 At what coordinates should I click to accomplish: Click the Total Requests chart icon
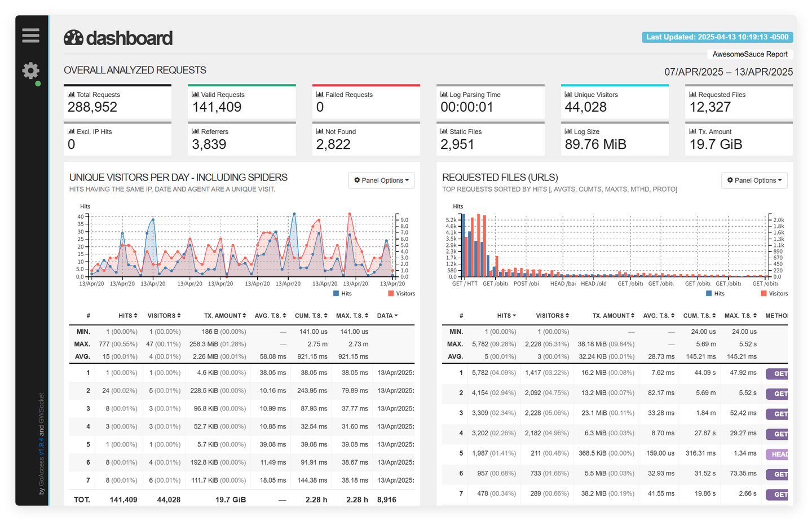(71, 94)
